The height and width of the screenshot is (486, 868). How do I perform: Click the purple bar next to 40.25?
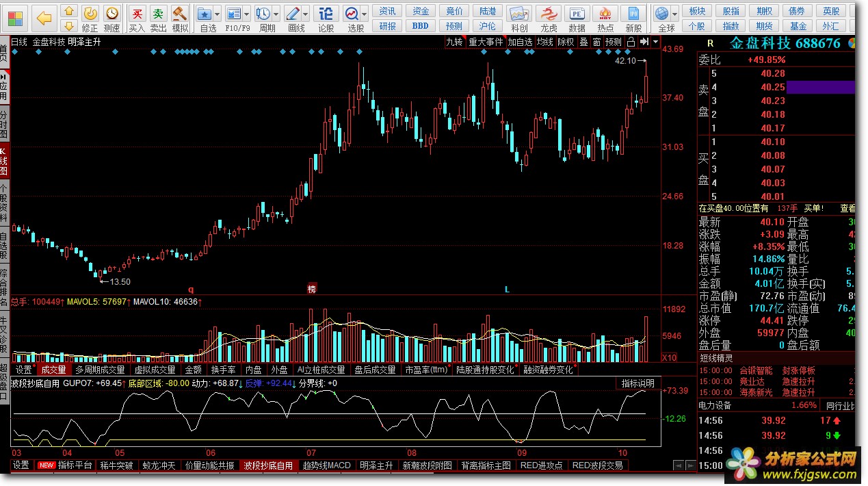tap(821, 87)
